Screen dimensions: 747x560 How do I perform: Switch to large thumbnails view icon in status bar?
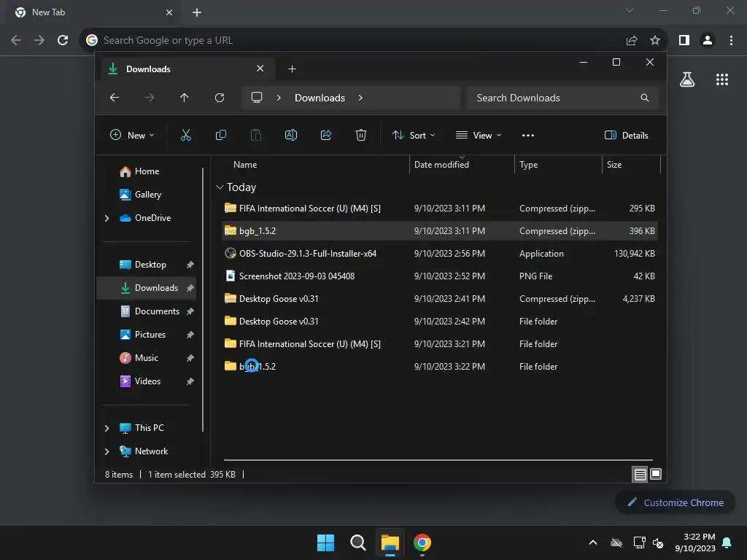tap(656, 474)
